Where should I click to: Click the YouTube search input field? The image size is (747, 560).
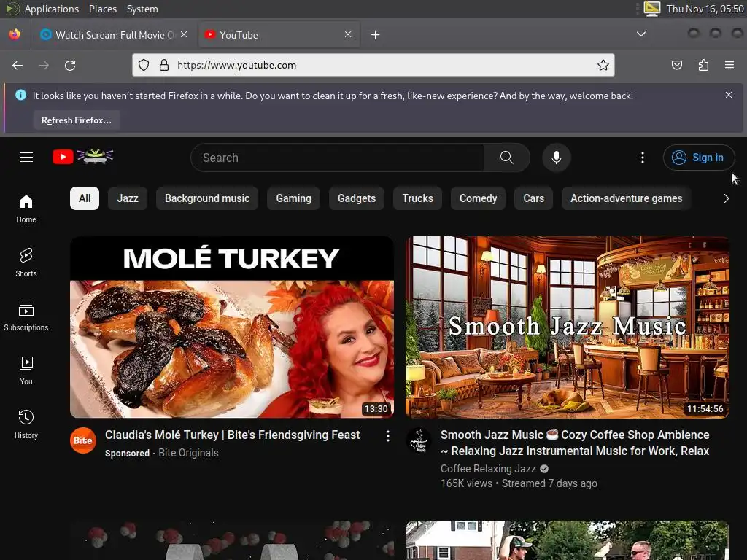pos(337,157)
